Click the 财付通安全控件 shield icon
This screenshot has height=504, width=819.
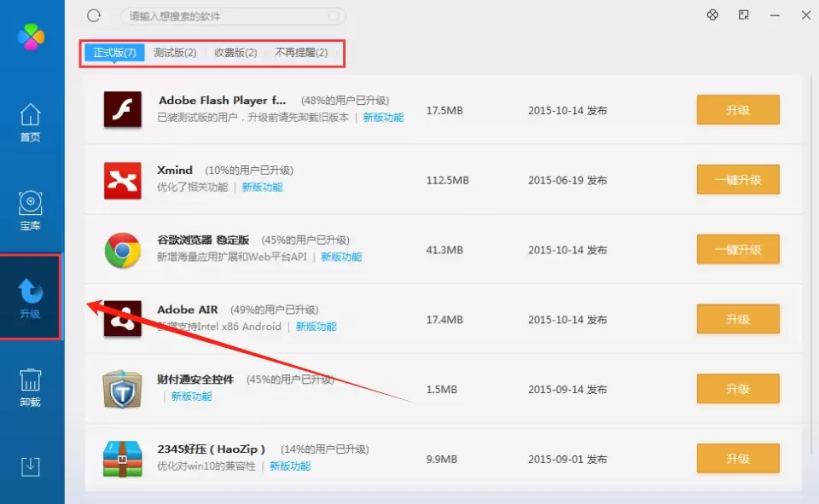tap(122, 389)
